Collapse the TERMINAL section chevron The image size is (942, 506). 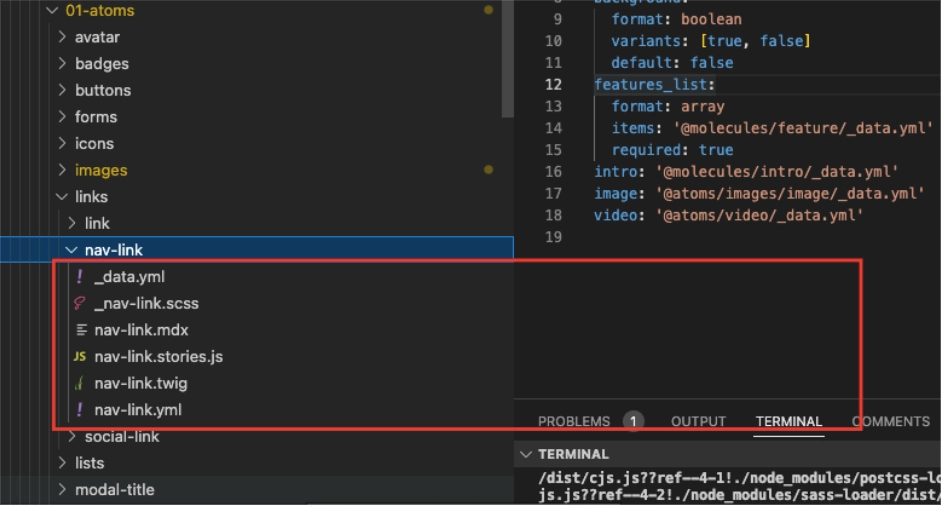click(x=526, y=454)
